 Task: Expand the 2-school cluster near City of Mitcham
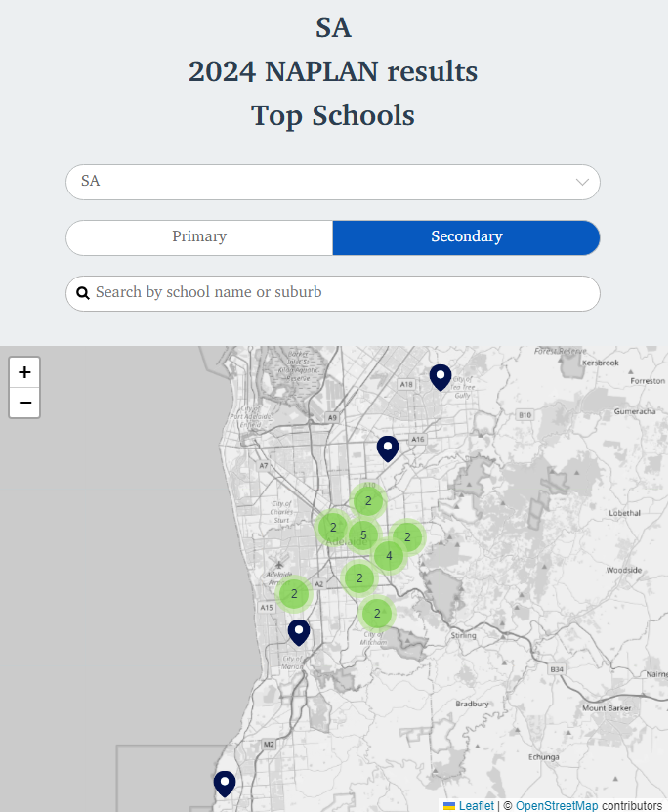pyautogui.click(x=377, y=614)
